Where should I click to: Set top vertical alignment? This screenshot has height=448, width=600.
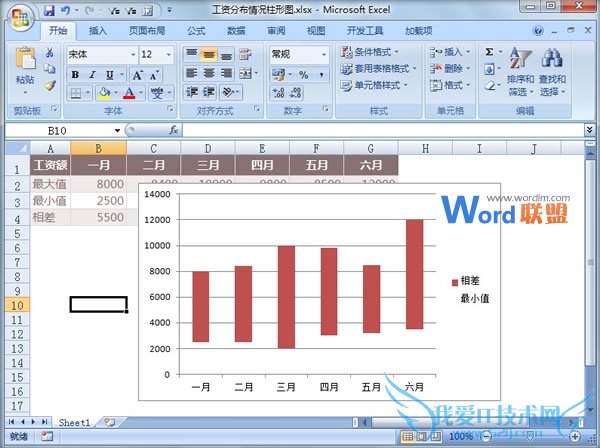(191, 54)
